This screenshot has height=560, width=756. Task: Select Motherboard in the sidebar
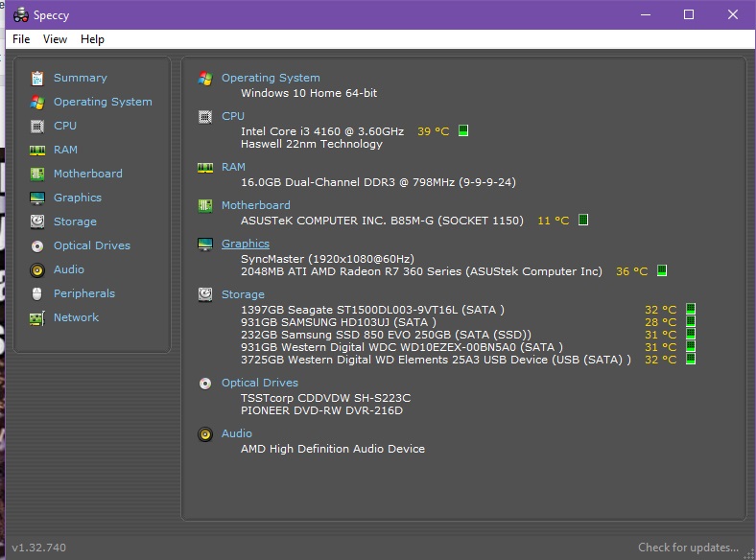coord(87,174)
